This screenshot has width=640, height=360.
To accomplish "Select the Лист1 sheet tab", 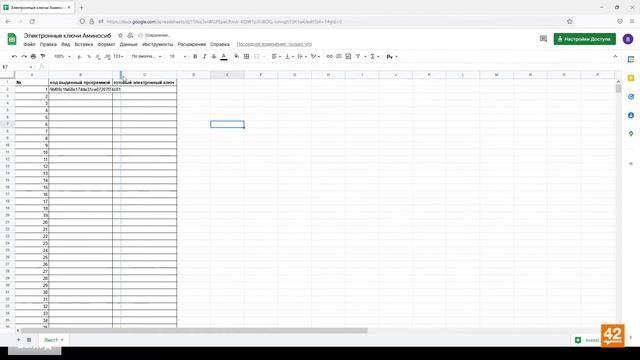I will pos(53,340).
